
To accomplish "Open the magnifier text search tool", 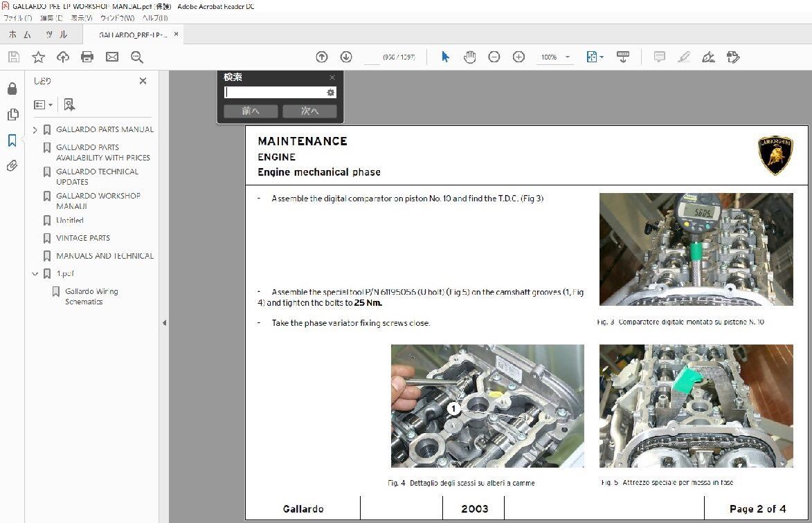I will click(136, 57).
